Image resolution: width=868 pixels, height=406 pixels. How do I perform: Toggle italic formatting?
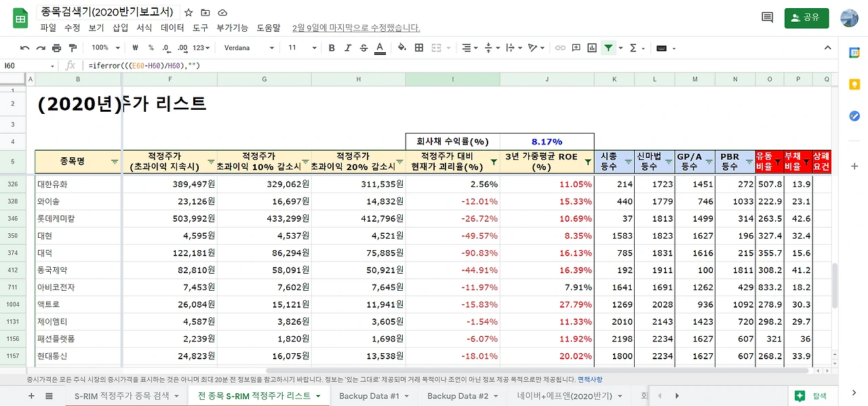click(x=348, y=48)
